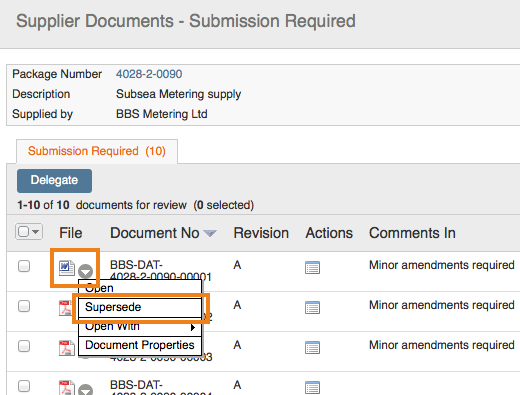Click the Delegate button
Image resolution: width=520 pixels, height=395 pixels.
(54, 181)
